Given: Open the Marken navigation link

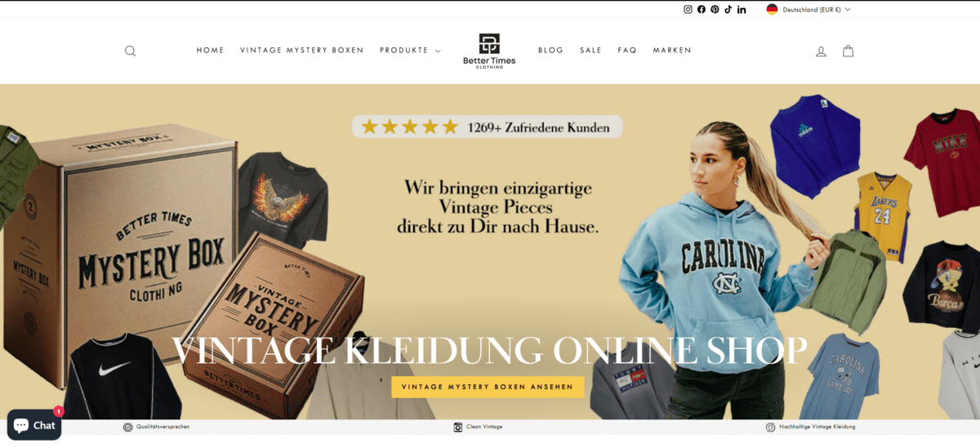Looking at the screenshot, I should pos(672,51).
